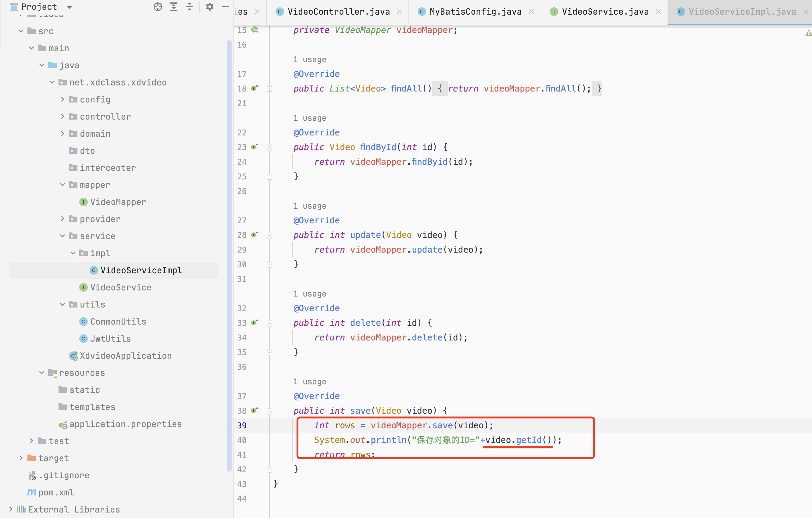Expand the controller package

63,117
